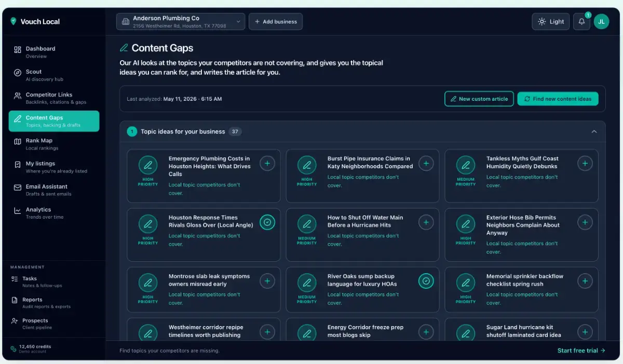Open Prospects client pipeline

pyautogui.click(x=53, y=323)
